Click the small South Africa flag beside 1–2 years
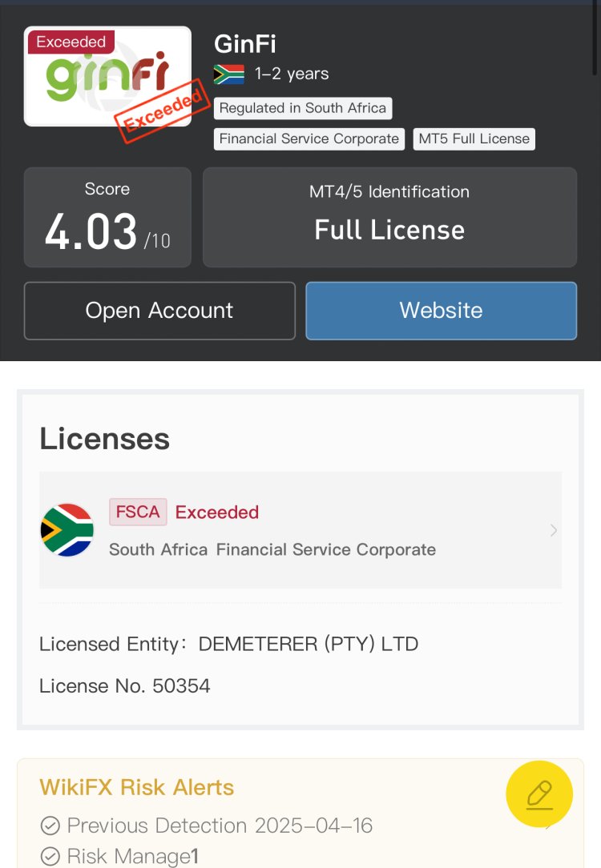Viewport: 601px width, 868px height. pyautogui.click(x=229, y=74)
